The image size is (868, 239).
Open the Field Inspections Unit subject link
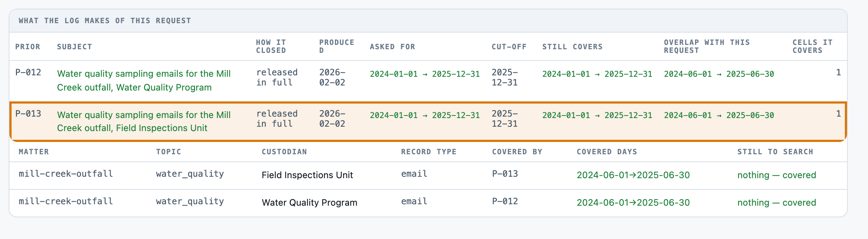pos(144,121)
